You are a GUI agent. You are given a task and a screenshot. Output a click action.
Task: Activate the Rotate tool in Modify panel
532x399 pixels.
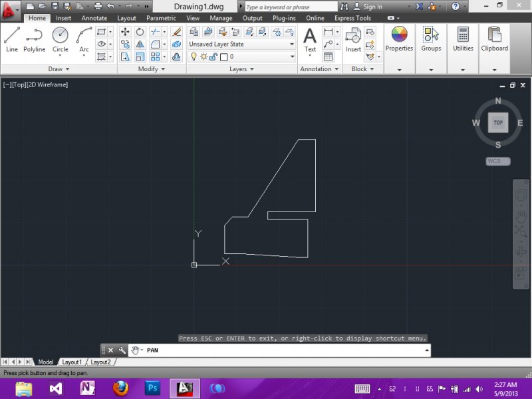(140, 32)
